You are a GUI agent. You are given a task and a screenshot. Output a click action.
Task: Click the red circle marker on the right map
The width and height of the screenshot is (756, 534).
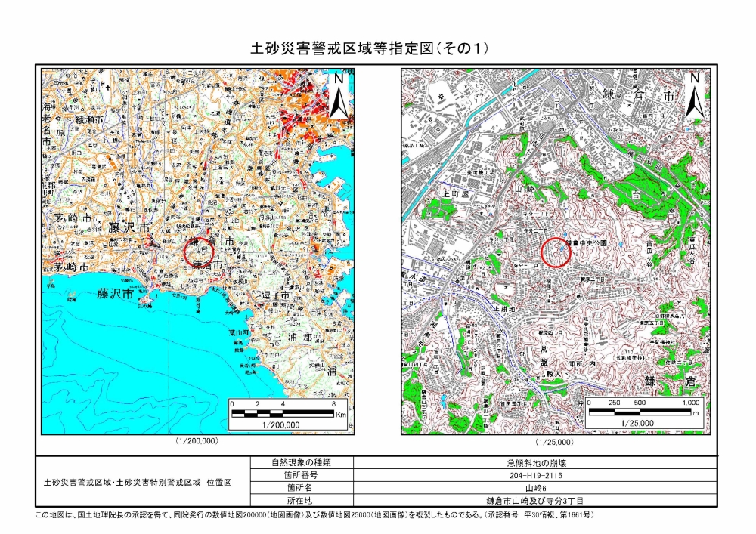(x=556, y=252)
